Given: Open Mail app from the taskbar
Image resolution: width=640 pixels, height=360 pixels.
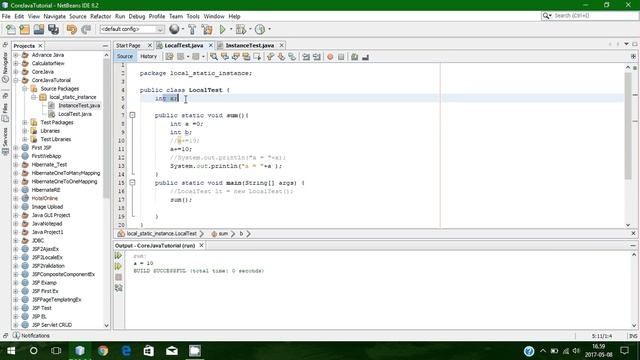Looking at the screenshot, I should (x=172, y=351).
